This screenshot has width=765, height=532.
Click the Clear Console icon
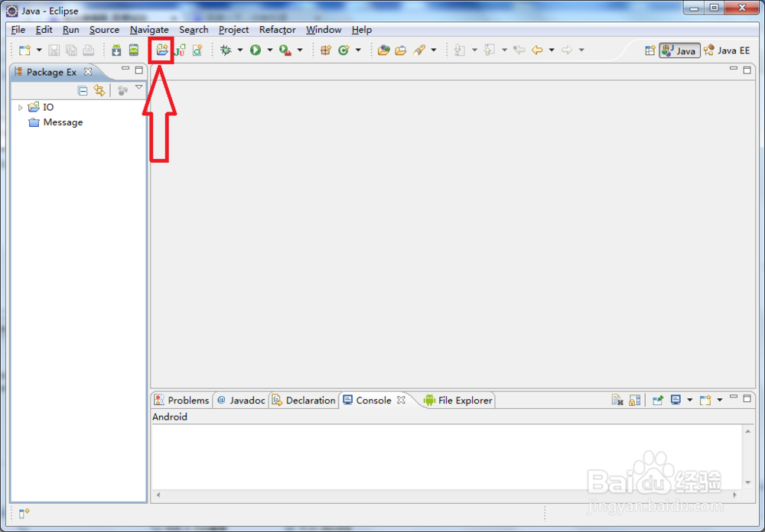617,401
